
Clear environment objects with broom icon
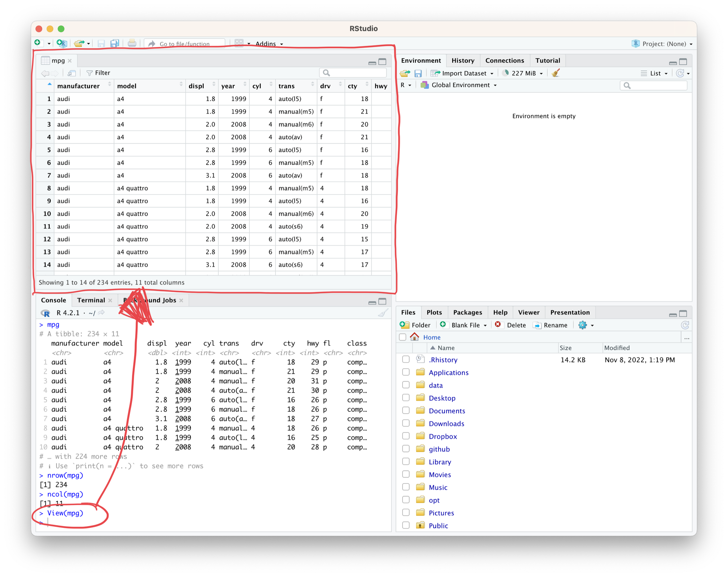(556, 73)
